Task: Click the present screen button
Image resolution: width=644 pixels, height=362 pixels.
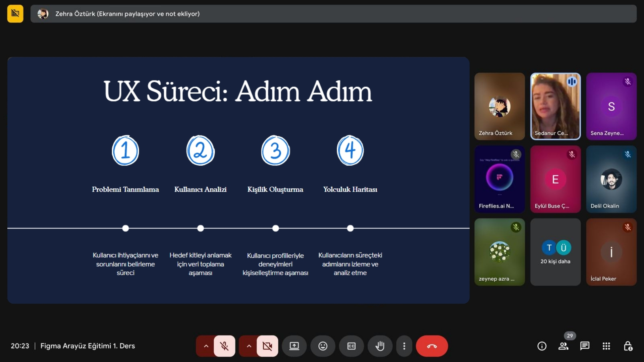Action: click(294, 346)
